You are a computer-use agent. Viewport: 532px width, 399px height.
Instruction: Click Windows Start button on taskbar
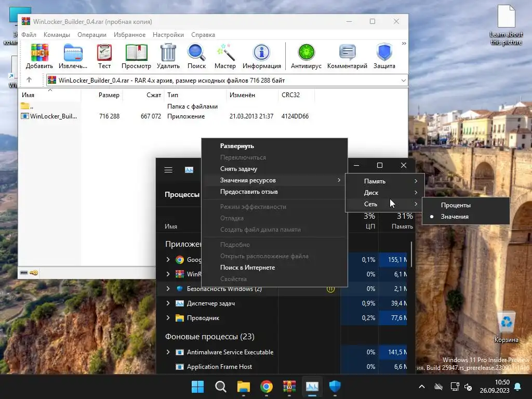197,387
